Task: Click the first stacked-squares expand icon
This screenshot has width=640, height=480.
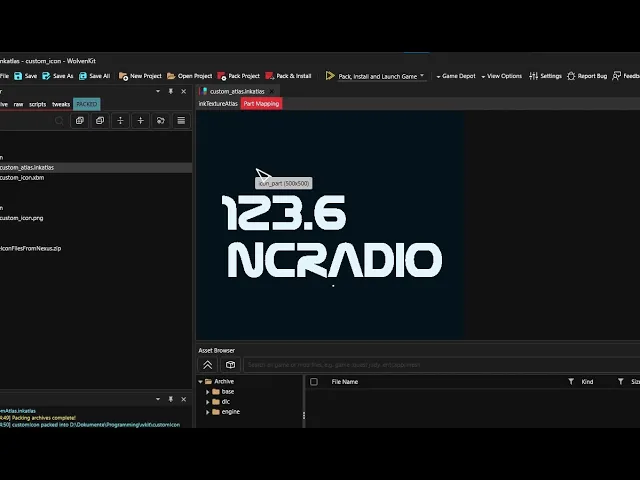Action: [x=80, y=120]
